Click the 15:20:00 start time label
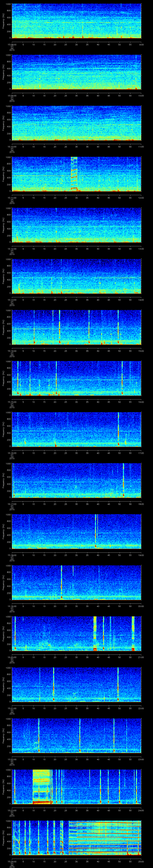The height and width of the screenshot is (868, 153). pos(12,657)
